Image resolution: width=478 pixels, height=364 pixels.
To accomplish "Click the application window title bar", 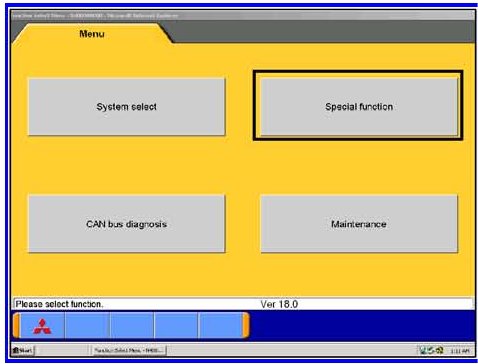I will pos(243,16).
